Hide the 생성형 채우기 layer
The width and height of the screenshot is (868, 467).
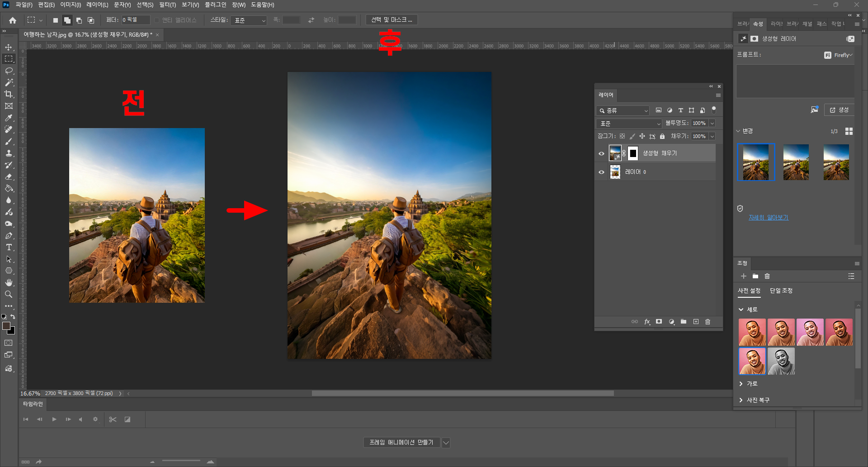(601, 153)
